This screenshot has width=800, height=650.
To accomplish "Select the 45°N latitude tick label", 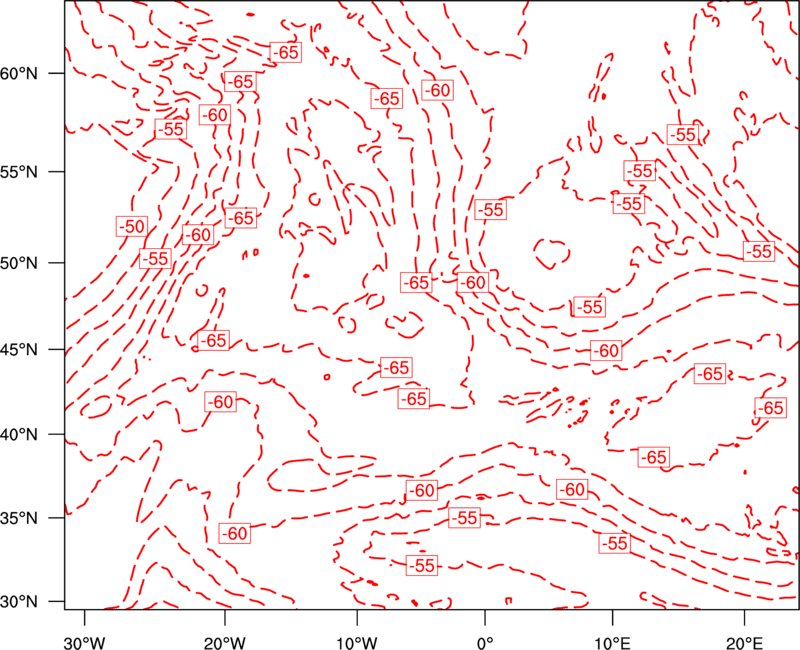I will [19, 349].
